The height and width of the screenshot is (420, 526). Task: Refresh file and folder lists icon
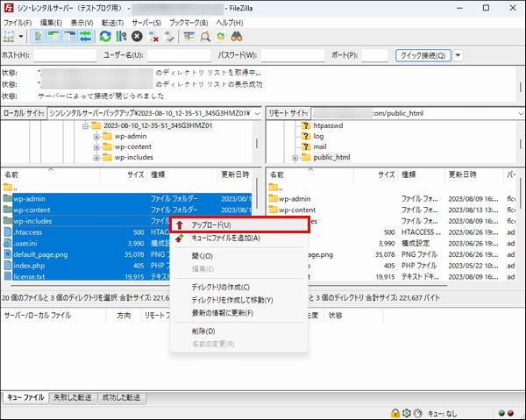105,36
